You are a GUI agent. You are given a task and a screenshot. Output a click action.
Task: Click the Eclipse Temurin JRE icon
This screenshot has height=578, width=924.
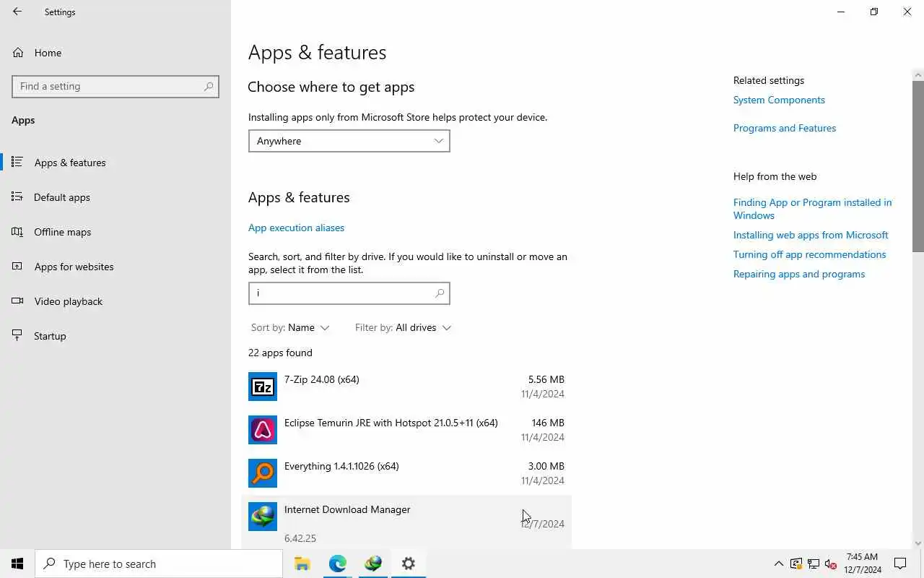(263, 430)
